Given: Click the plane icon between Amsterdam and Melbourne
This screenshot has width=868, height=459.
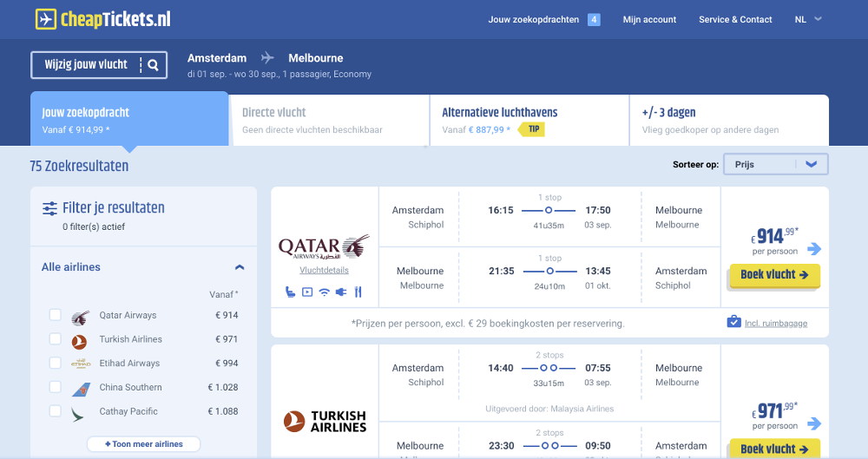Looking at the screenshot, I should coord(267,57).
